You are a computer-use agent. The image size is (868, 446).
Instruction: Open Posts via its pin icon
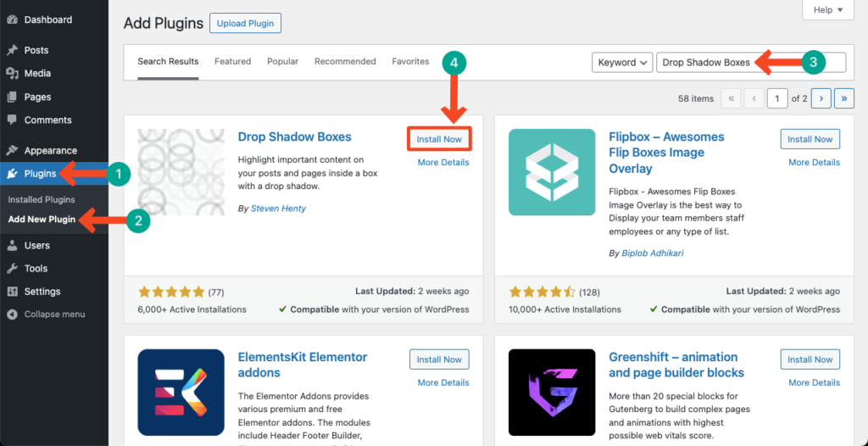(x=12, y=51)
